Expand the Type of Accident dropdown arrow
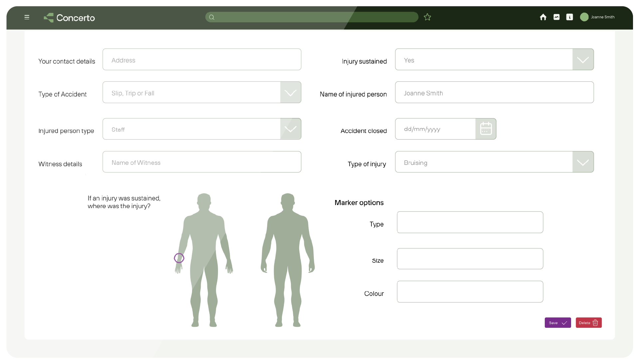This screenshot has width=639, height=364. 291,92
